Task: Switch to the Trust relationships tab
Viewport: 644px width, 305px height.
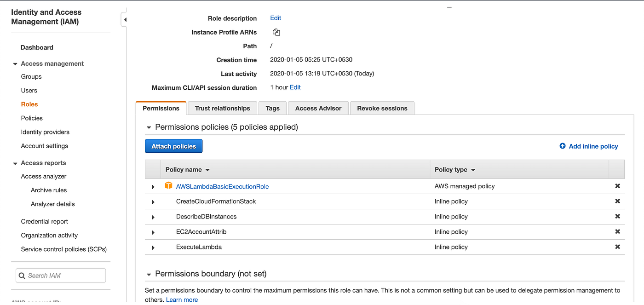Action: [x=222, y=108]
